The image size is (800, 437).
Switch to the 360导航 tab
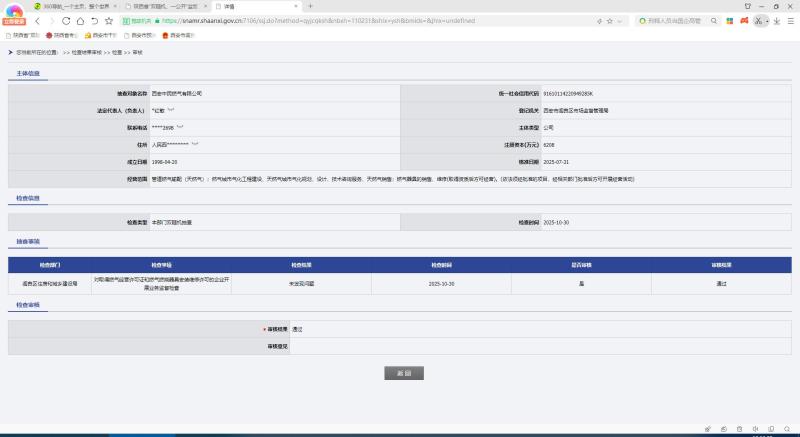point(68,6)
